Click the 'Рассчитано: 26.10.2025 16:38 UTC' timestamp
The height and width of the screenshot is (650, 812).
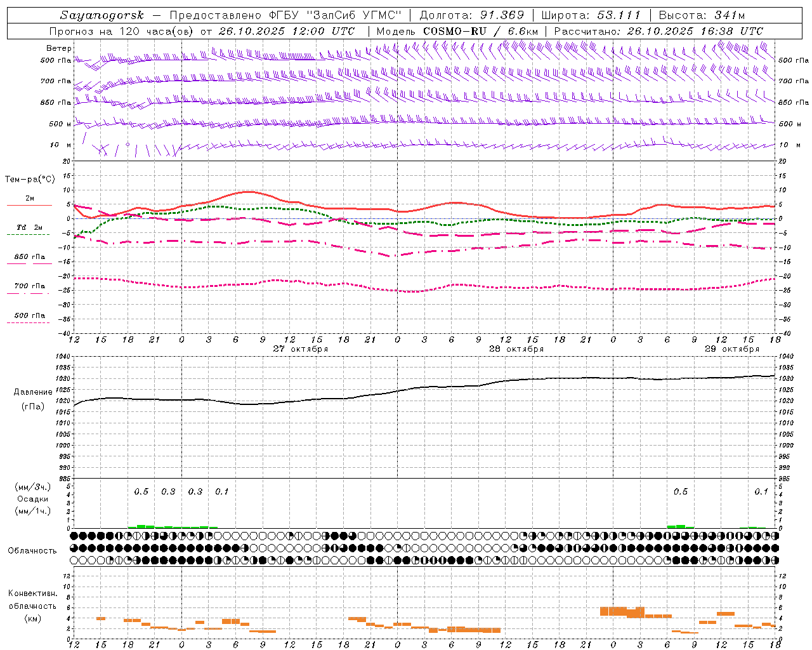(658, 31)
